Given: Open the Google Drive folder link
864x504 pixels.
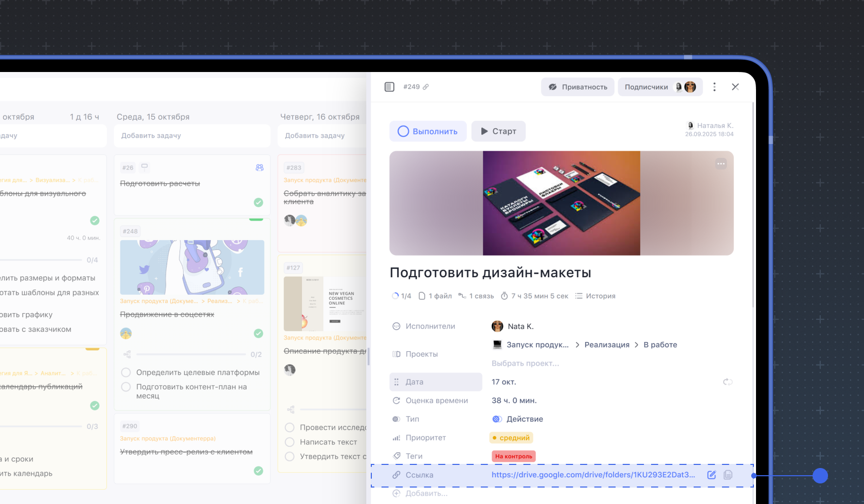Looking at the screenshot, I should [593, 475].
